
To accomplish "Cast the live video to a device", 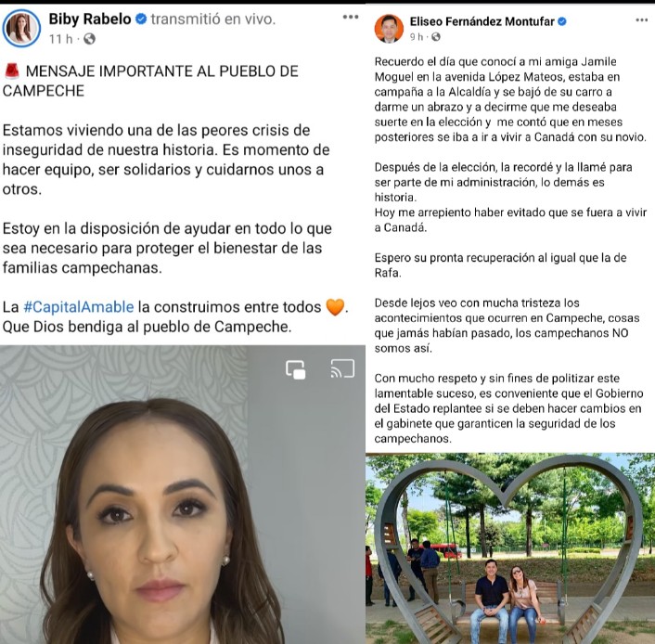I will tap(342, 368).
